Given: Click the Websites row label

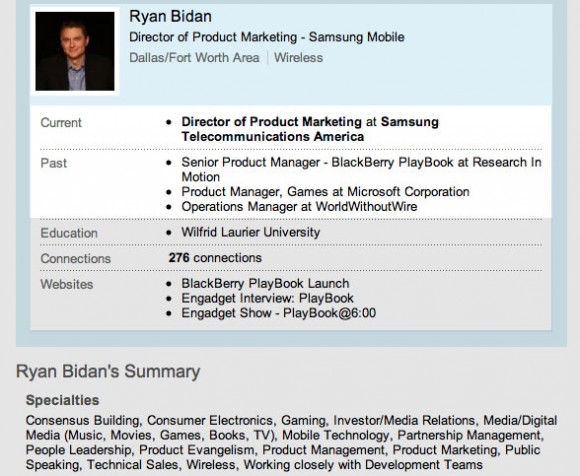Looking at the screenshot, I should [67, 284].
